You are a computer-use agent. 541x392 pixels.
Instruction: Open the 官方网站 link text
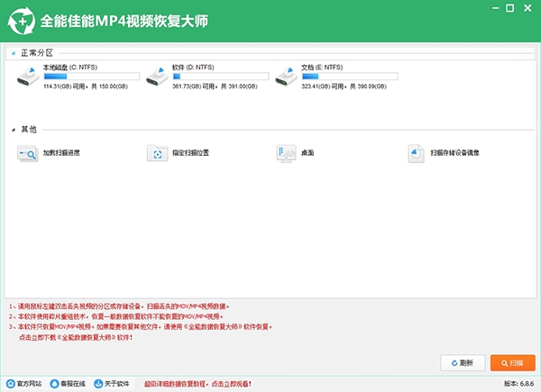pyautogui.click(x=30, y=384)
